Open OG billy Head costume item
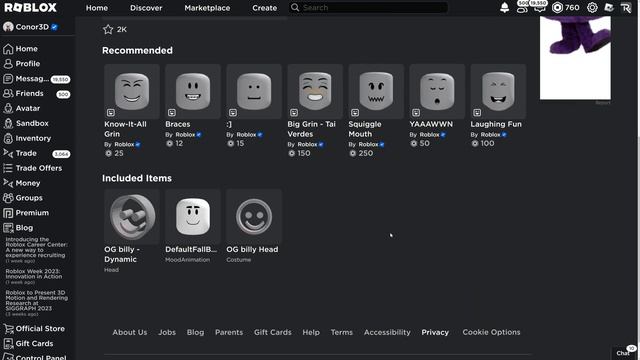This screenshot has width=640, height=360. pyautogui.click(x=254, y=217)
